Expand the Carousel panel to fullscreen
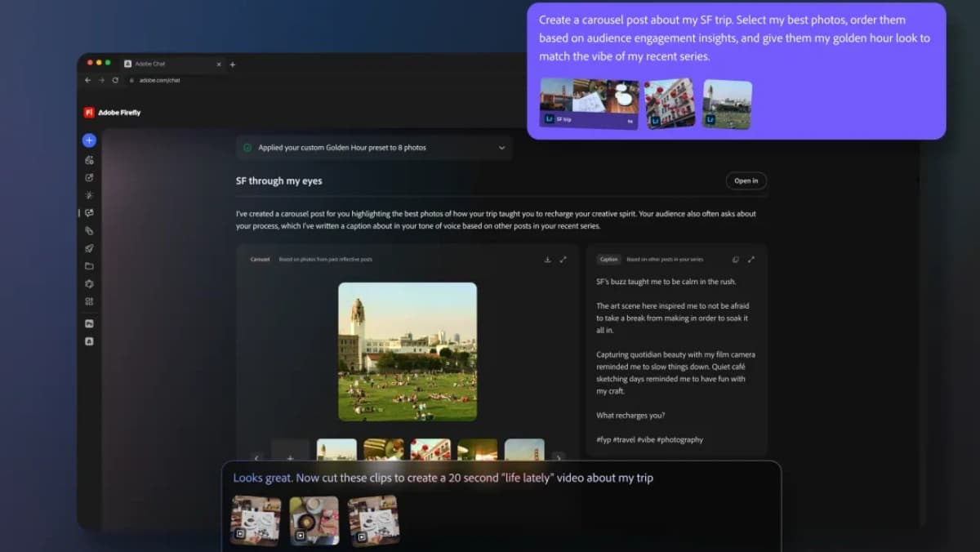Screen dimensions: 980x552 (x=563, y=260)
